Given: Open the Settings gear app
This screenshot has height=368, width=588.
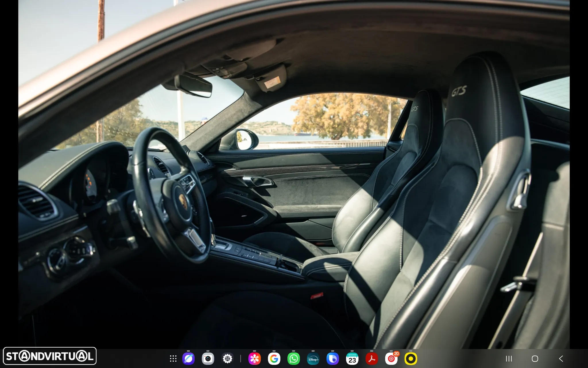Looking at the screenshot, I should tap(227, 359).
